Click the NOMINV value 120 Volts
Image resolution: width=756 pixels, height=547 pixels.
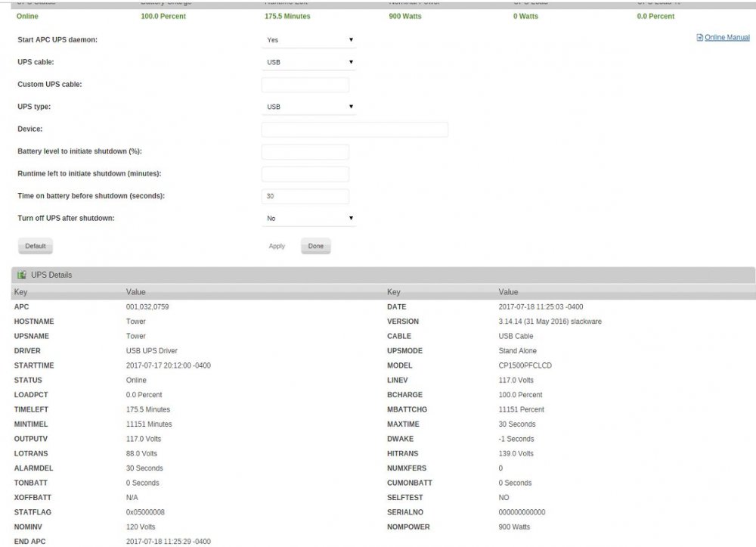coord(141,527)
